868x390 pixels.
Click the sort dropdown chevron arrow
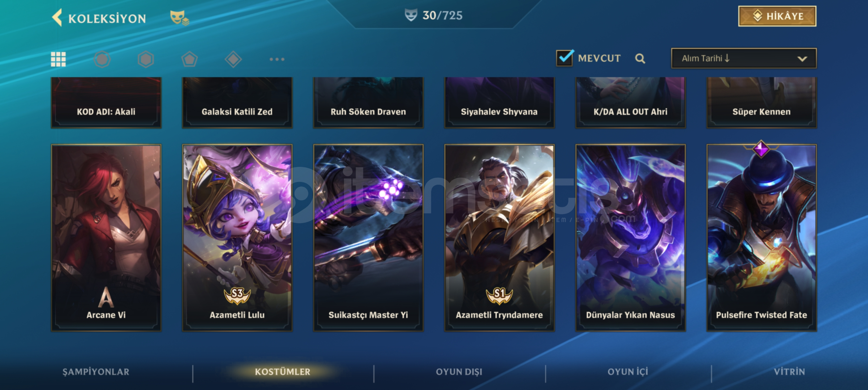point(802,58)
